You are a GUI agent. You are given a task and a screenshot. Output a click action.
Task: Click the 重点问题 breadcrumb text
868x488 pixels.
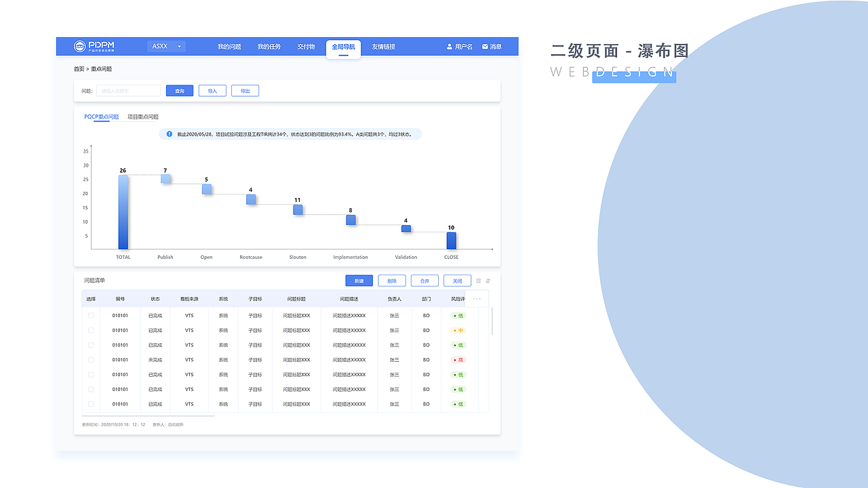(102, 69)
